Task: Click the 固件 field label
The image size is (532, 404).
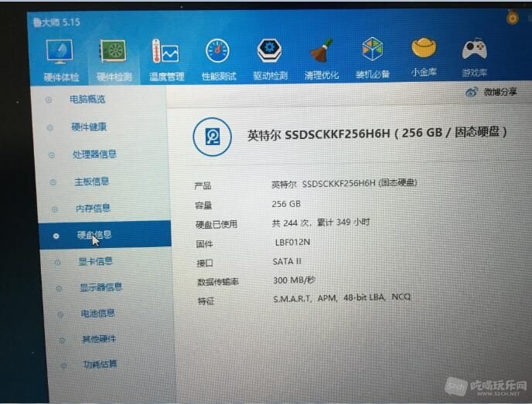Action: click(204, 244)
